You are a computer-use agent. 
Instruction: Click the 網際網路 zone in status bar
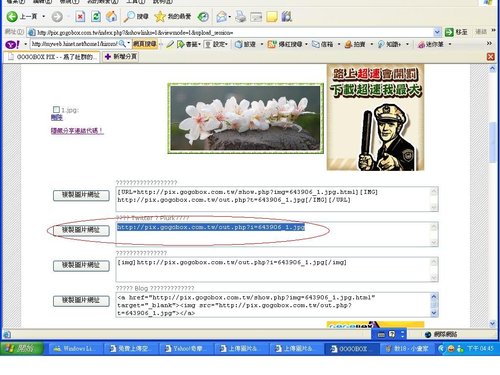click(x=441, y=334)
